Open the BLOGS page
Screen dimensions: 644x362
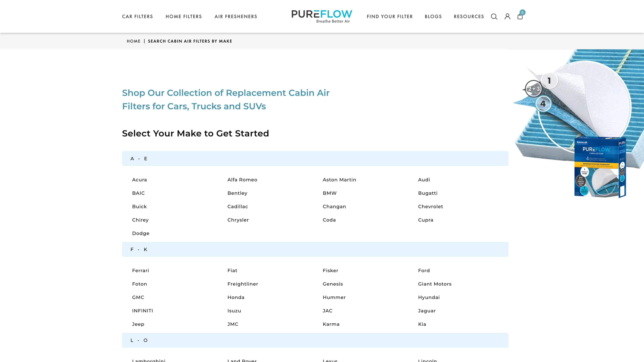(433, 16)
